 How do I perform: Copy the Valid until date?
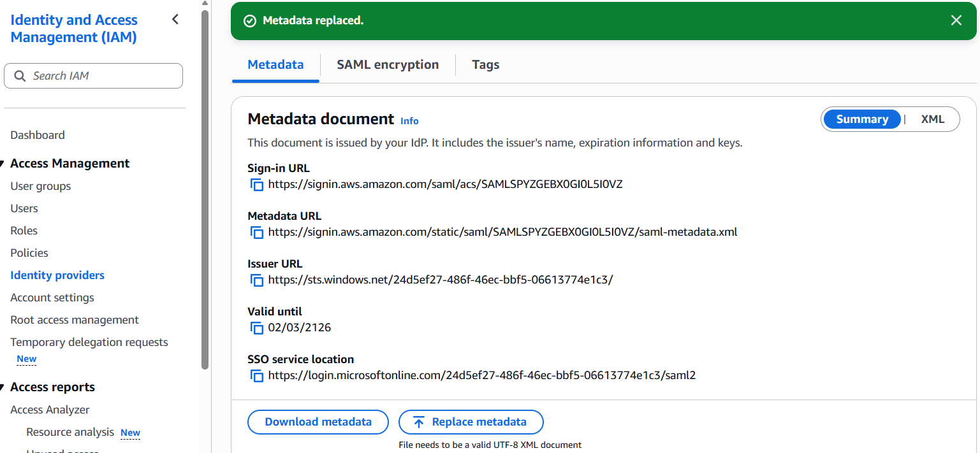pyautogui.click(x=256, y=328)
